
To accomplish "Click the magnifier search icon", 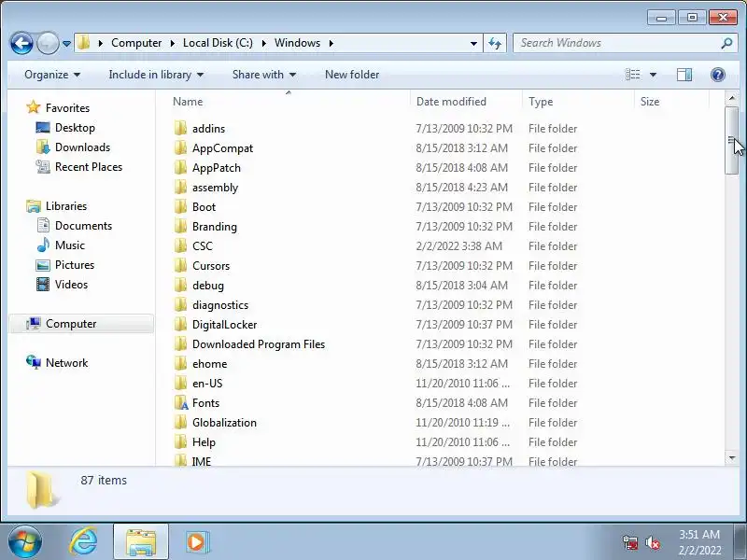I will coord(727,43).
